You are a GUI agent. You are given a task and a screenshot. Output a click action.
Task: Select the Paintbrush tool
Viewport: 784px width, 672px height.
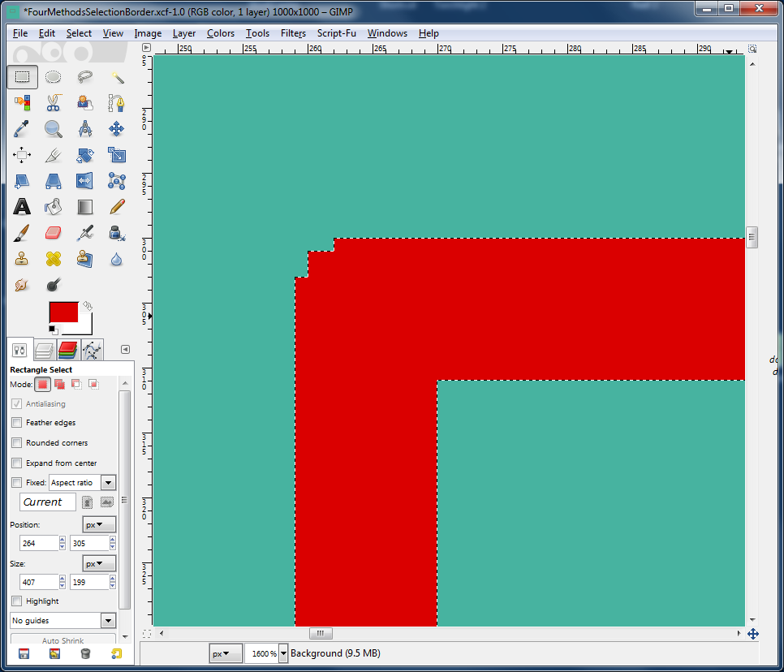pos(22,232)
